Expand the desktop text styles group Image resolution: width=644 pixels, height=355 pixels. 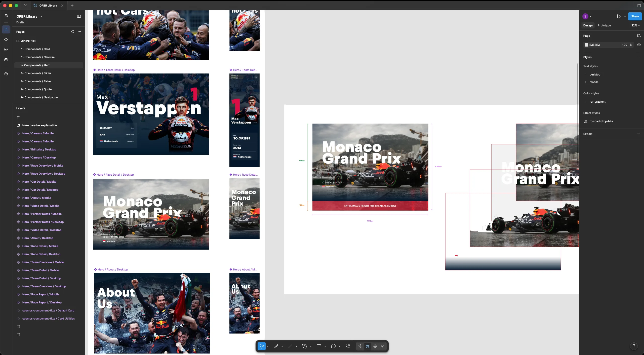(586, 74)
